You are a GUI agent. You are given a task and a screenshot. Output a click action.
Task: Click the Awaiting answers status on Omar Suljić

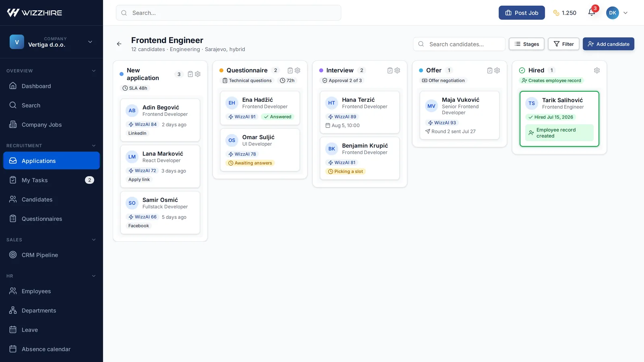click(250, 163)
